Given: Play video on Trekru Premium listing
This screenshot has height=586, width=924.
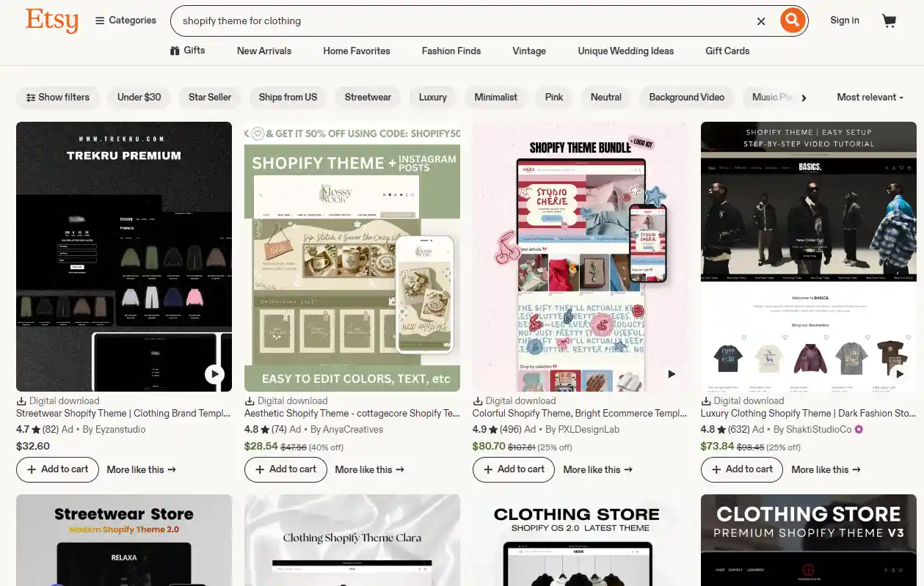Looking at the screenshot, I should (x=214, y=374).
